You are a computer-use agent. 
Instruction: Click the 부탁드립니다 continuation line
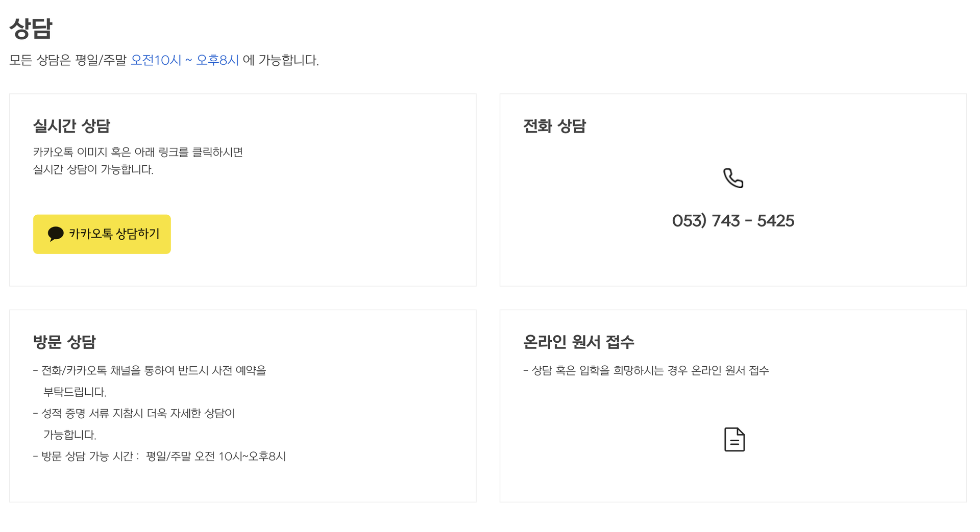pyautogui.click(x=75, y=392)
